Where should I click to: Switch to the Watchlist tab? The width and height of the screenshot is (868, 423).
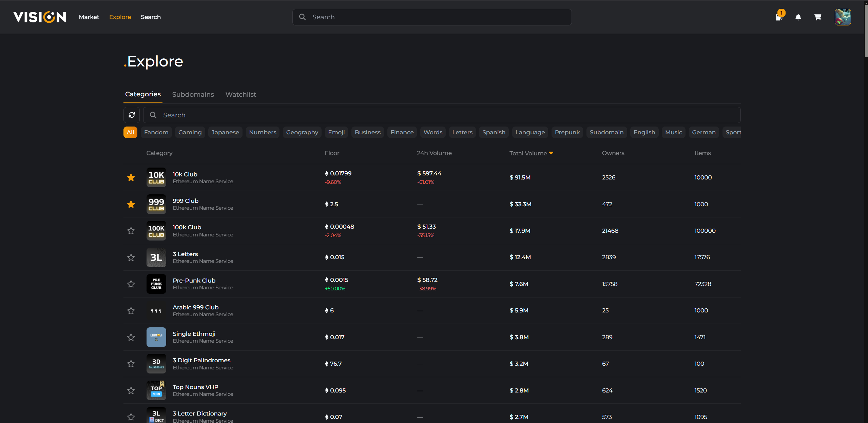point(241,94)
